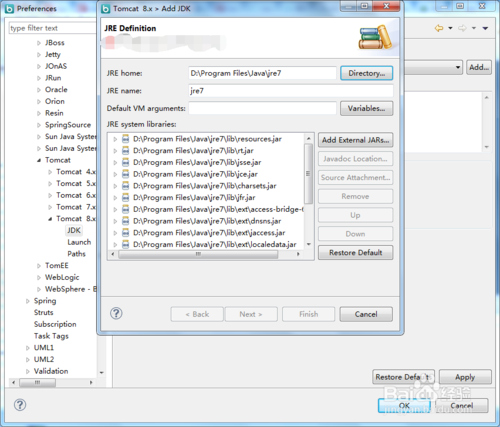Collapse the Tomcat 8.x tree node
This screenshot has height=427, width=500.
(x=50, y=219)
